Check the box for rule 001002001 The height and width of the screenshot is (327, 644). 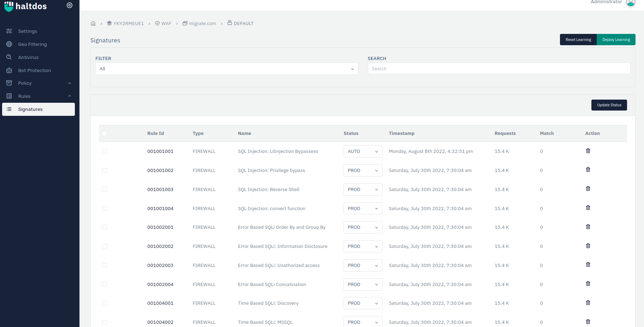(x=105, y=227)
